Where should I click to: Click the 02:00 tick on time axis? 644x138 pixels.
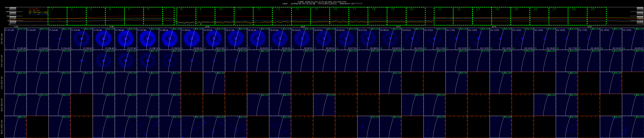tap(207, 26)
